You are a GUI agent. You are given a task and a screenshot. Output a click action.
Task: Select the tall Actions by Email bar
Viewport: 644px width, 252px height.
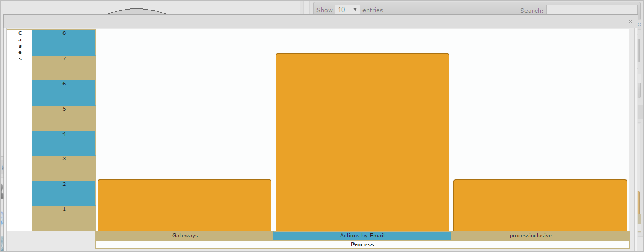pyautogui.click(x=362, y=142)
